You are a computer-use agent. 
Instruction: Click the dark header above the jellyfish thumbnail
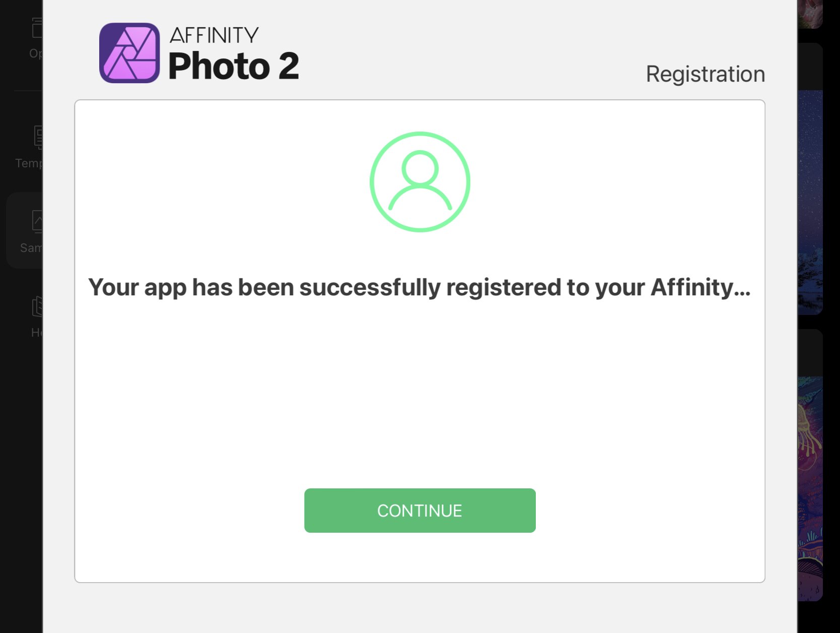click(x=810, y=353)
